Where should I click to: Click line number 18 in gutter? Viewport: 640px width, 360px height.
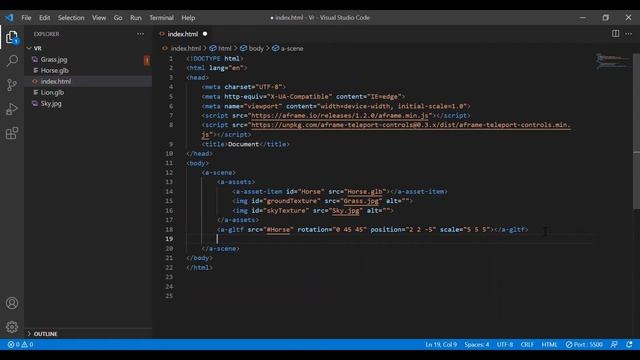coord(169,229)
